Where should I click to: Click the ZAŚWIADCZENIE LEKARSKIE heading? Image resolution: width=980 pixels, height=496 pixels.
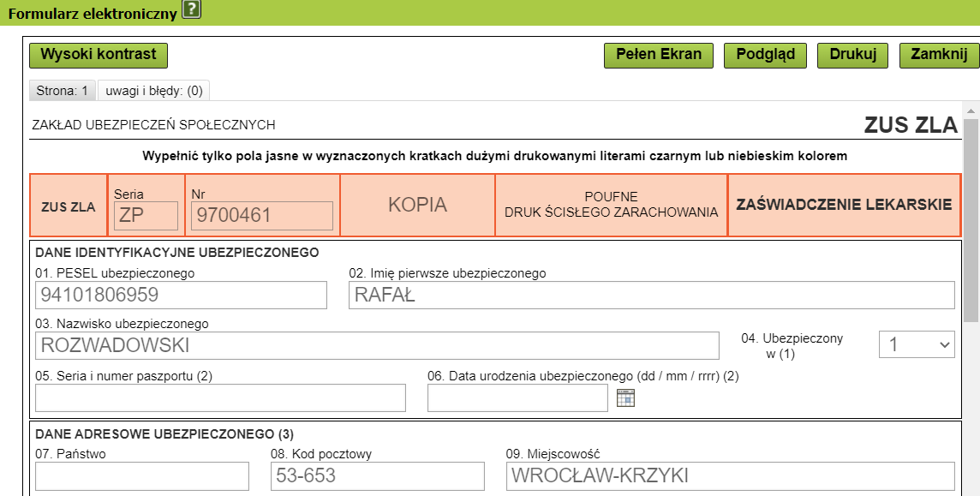(x=844, y=204)
